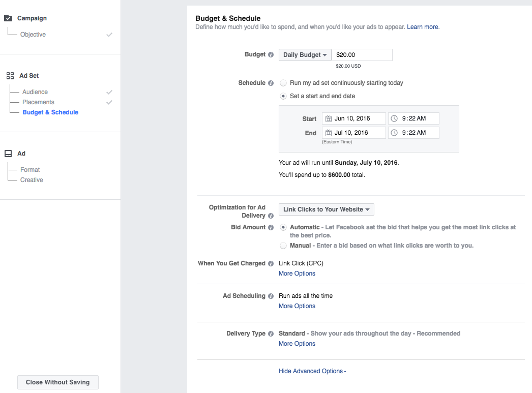Click info icon beside When You Get Charged
Image resolution: width=532 pixels, height=393 pixels.
point(271,263)
